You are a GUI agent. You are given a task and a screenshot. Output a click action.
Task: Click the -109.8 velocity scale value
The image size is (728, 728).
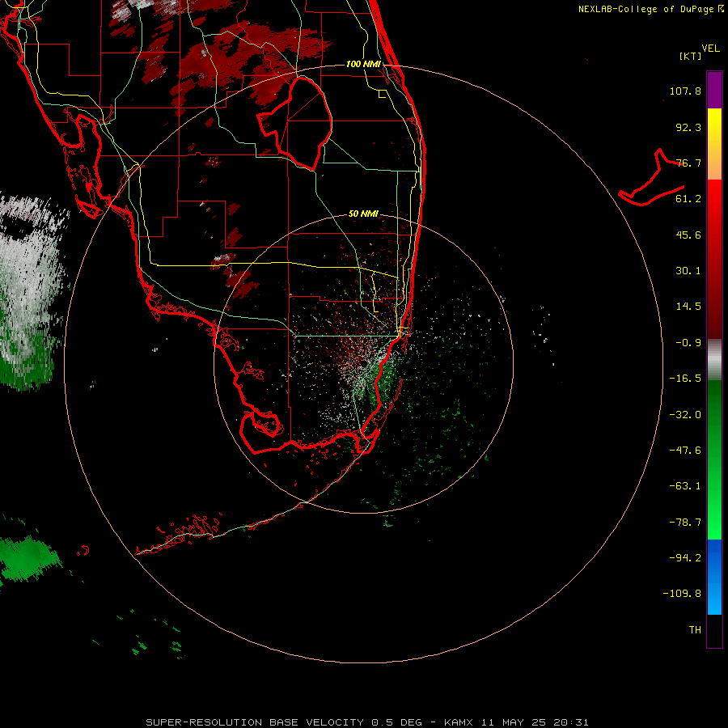[x=682, y=594]
